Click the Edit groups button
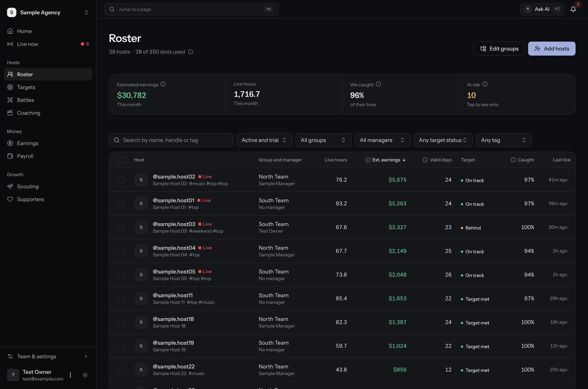Screen dimensions: 588x389 (499, 49)
